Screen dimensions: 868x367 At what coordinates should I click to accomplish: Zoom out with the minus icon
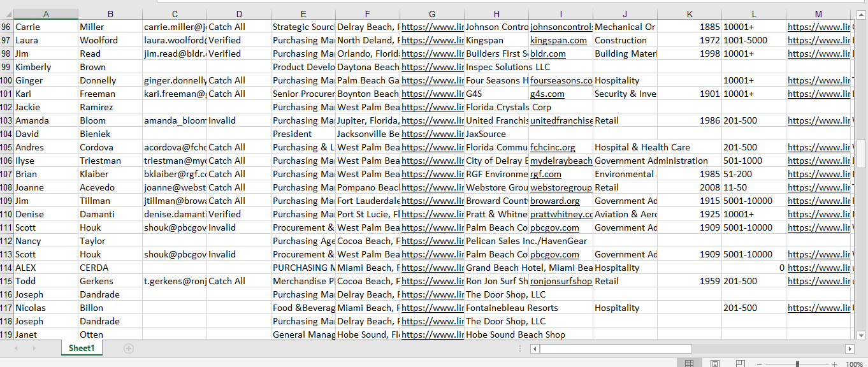point(759,363)
